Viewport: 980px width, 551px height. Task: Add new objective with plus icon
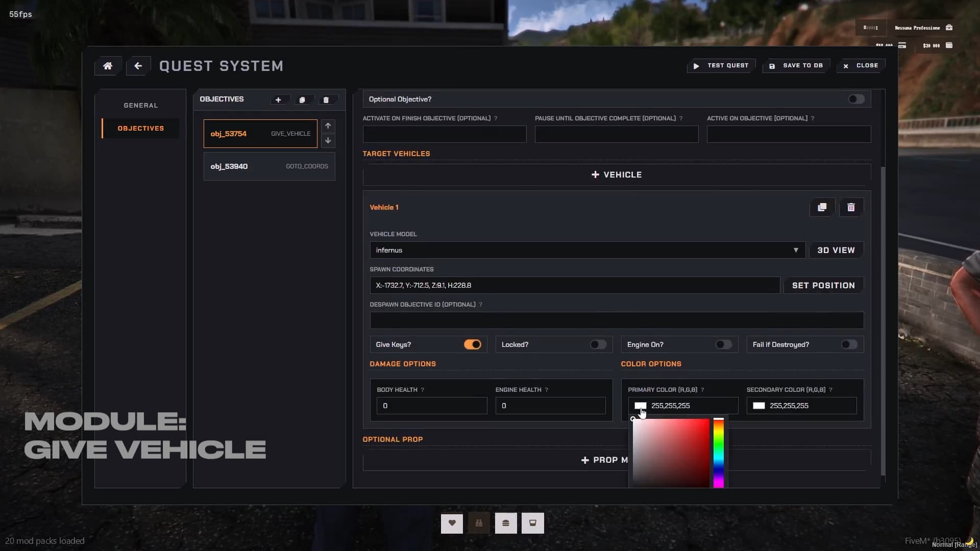coord(278,100)
